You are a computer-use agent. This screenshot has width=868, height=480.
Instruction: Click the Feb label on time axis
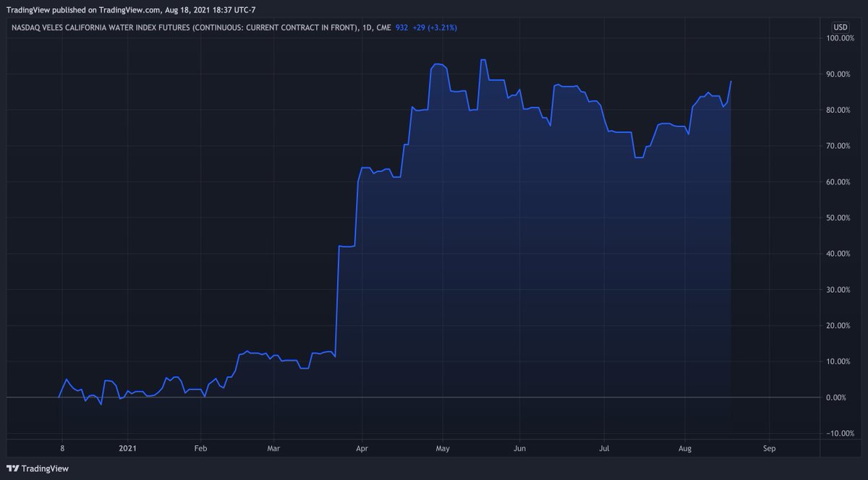coord(201,448)
